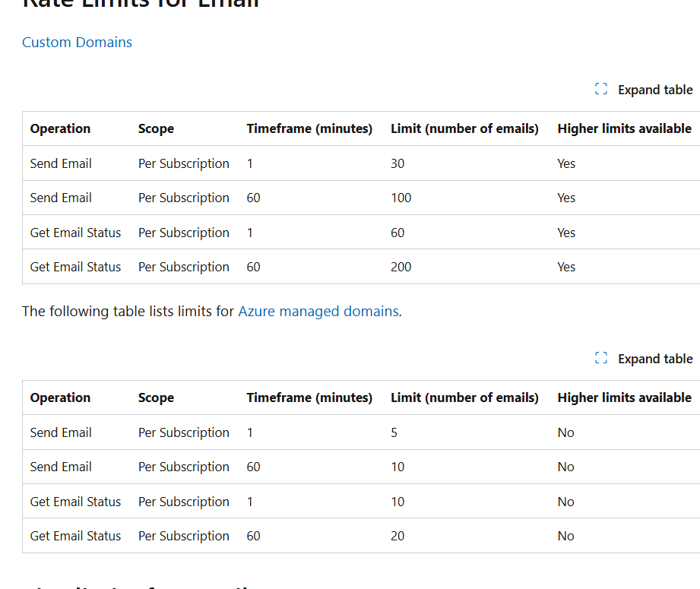Select the Operation column header
700x589 pixels.
[60, 128]
